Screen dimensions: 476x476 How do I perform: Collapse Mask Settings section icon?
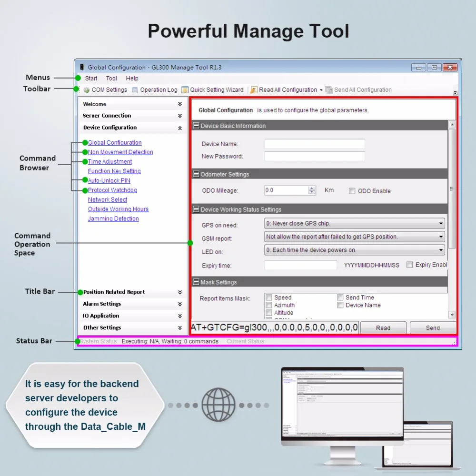[x=197, y=282]
